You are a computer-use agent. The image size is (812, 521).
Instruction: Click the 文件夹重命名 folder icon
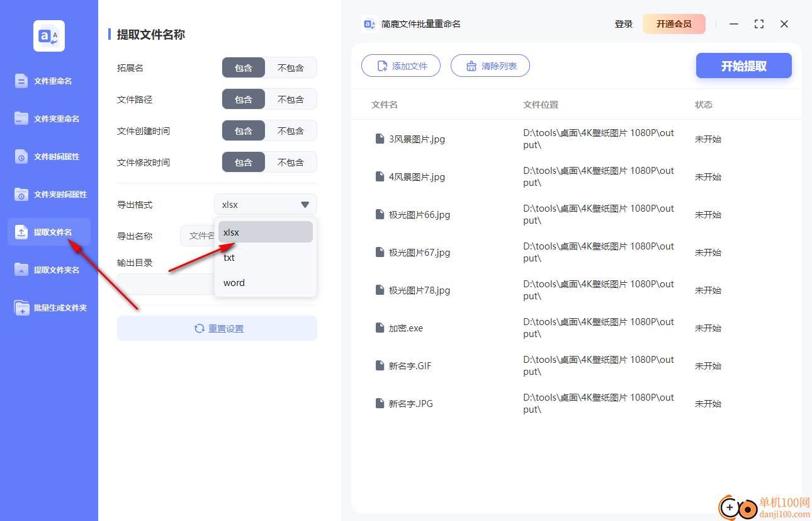(x=21, y=118)
